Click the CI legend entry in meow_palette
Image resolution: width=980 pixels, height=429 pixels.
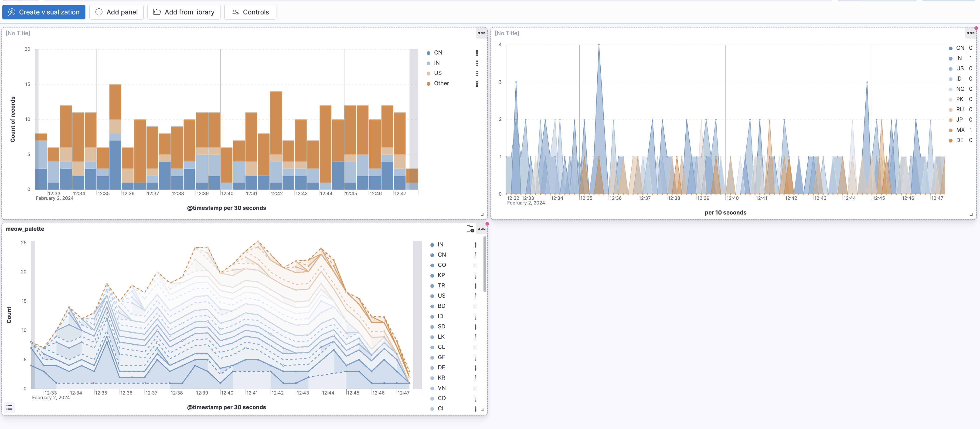coord(441,409)
